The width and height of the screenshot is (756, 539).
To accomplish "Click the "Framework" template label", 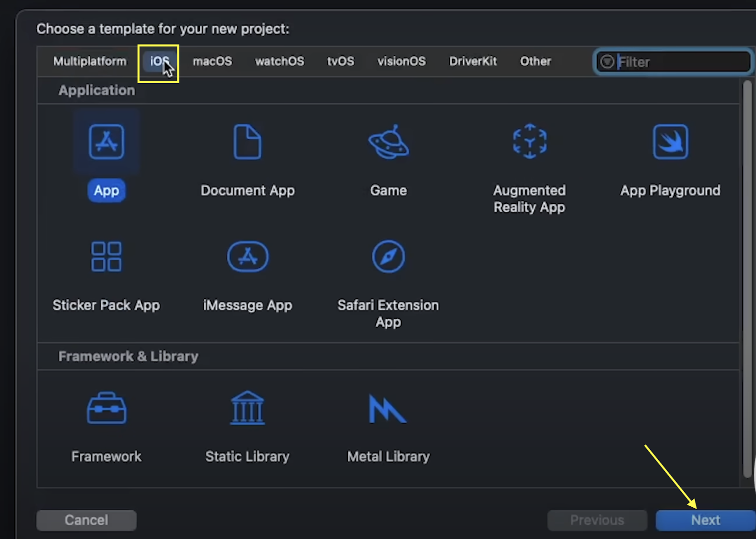I will pyautogui.click(x=106, y=456).
